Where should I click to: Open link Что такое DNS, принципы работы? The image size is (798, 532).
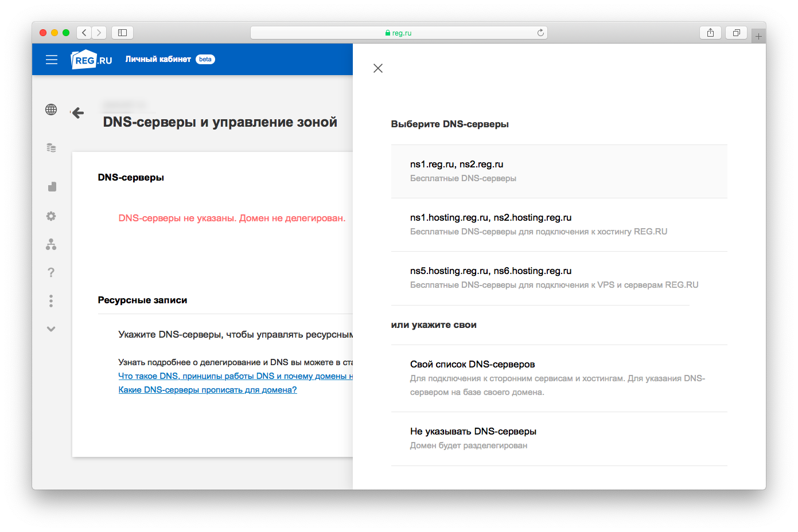pos(235,376)
